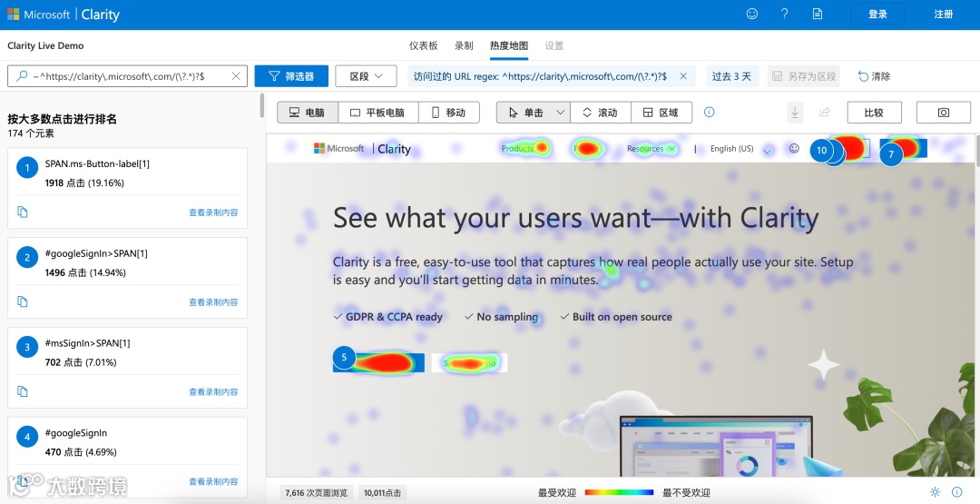980x504 pixels.
Task: Select the 平板电脑 tablet device view
Action: pos(378,113)
